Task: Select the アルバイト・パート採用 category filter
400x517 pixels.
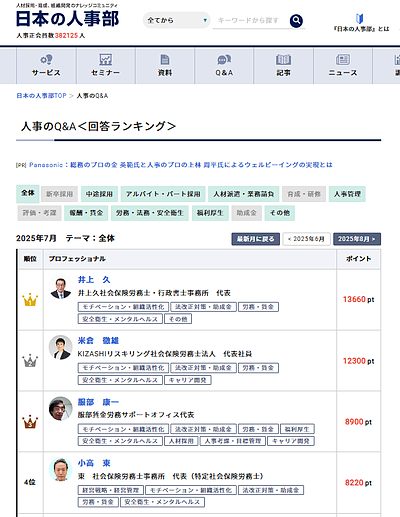Action: click(163, 194)
